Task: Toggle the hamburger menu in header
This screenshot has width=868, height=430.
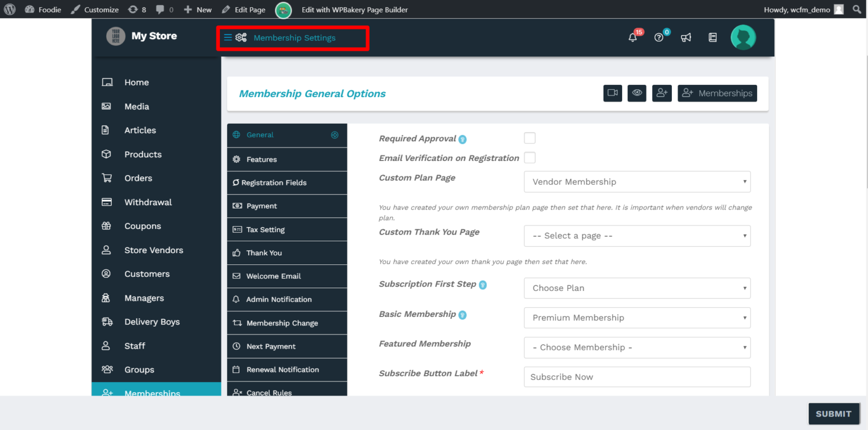Action: click(228, 38)
